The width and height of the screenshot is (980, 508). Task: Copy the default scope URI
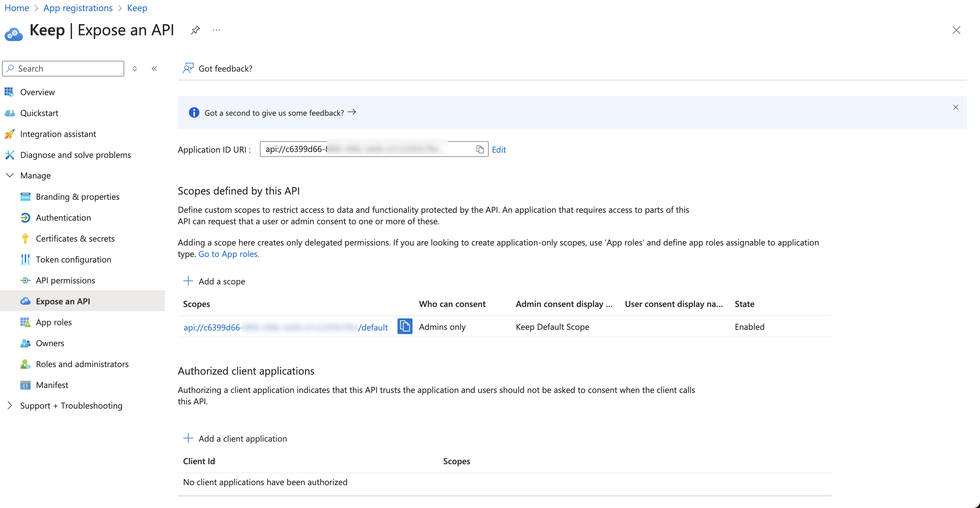[x=405, y=327]
